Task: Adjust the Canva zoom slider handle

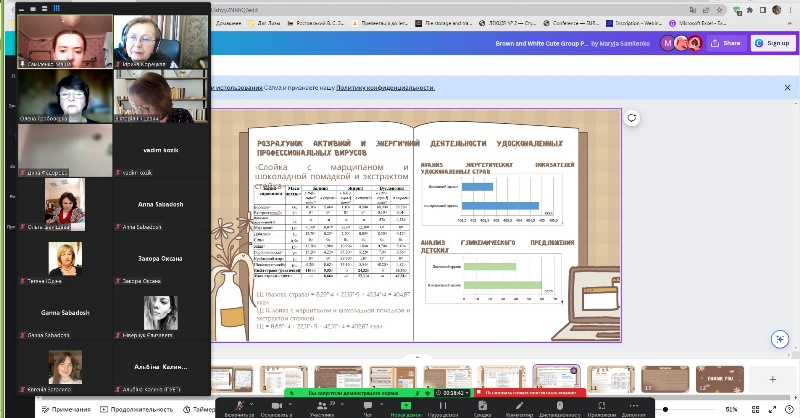Action: 665,409
